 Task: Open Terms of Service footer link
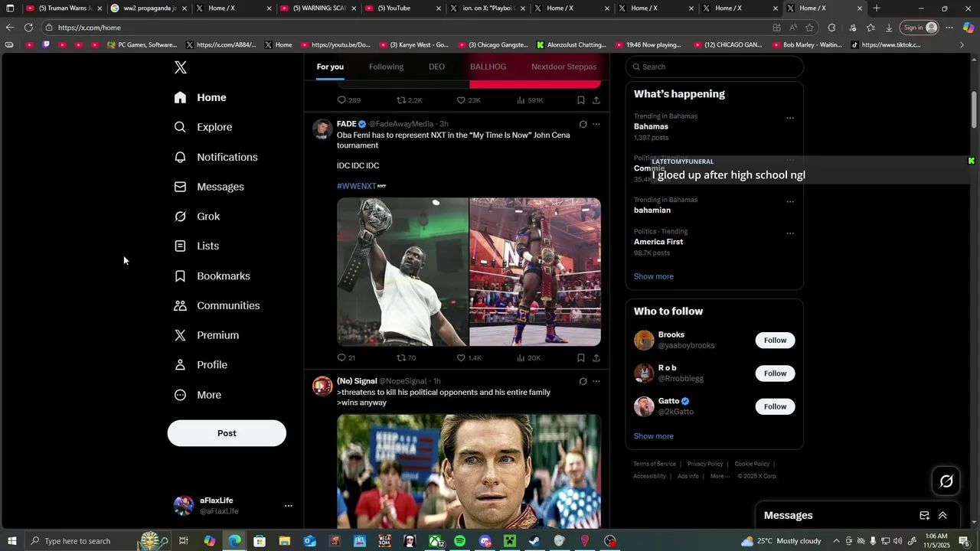tap(655, 464)
